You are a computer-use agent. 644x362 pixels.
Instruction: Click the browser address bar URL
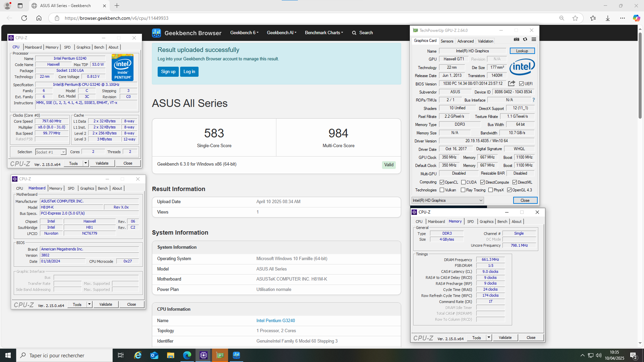click(x=116, y=18)
